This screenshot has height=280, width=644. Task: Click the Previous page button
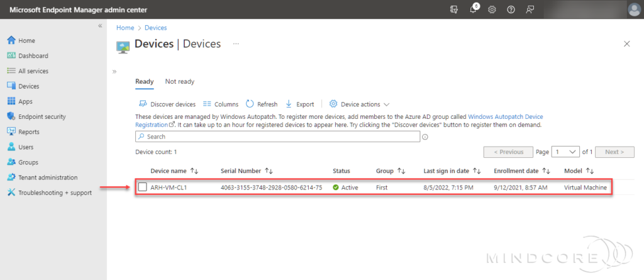(x=508, y=152)
